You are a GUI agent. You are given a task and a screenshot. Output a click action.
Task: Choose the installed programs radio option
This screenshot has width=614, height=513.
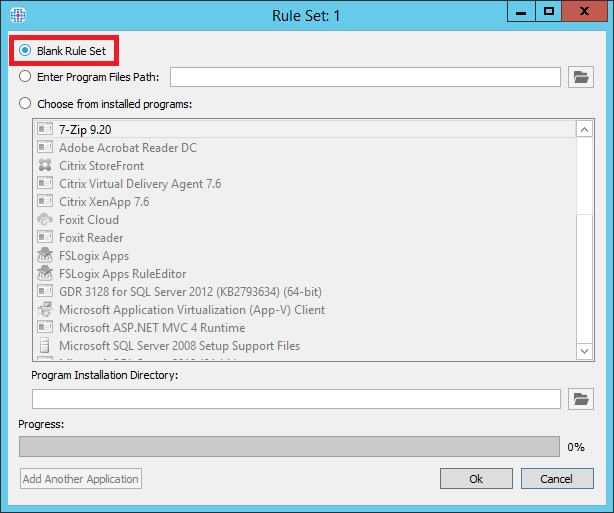tap(25, 103)
